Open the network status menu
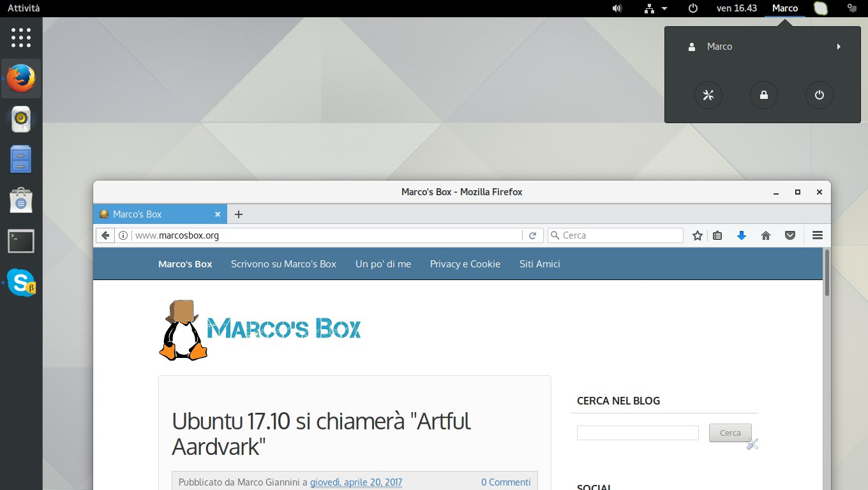Screen dimensions: 868x490 pyautogui.click(x=655, y=8)
